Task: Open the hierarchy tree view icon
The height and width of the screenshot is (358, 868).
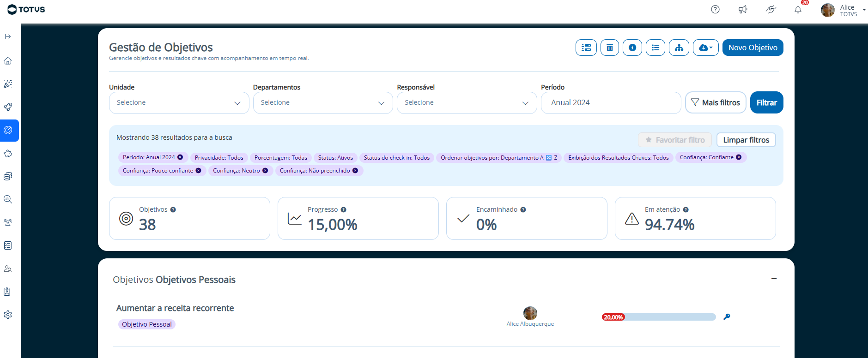Action: pos(679,48)
